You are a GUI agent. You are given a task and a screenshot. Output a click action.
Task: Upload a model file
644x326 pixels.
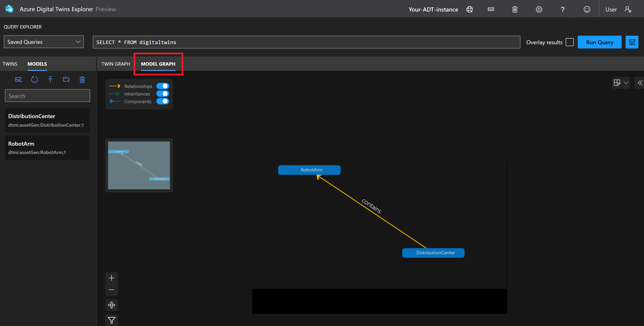click(x=50, y=79)
